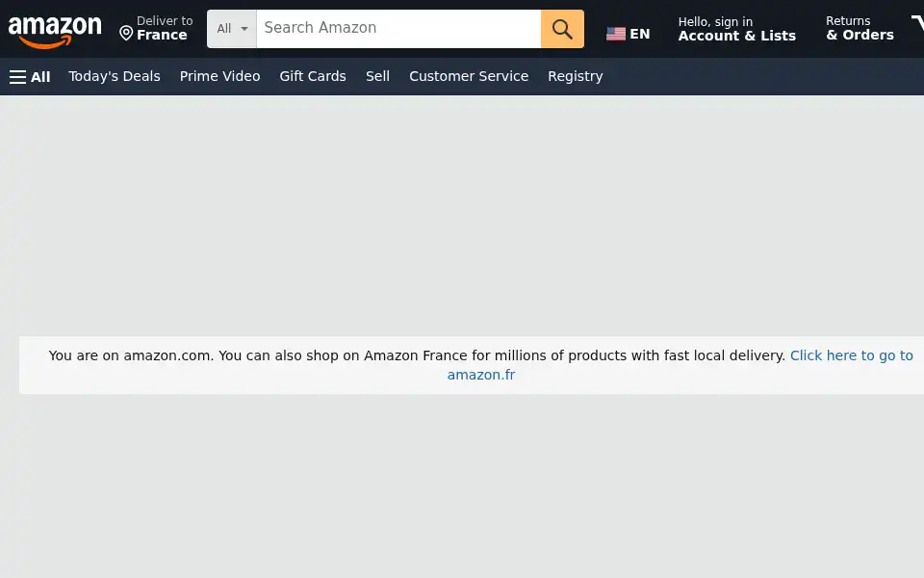Open Registry page
This screenshot has height=578, width=924.
pos(576,76)
